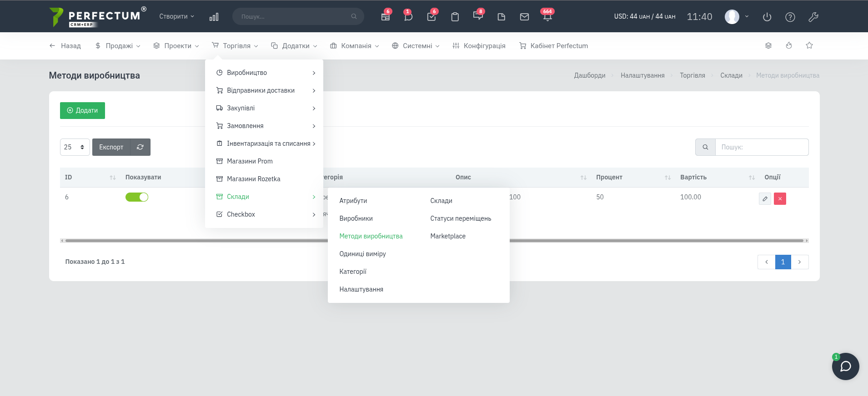Toggle the Показувати switch for row 6
868x396 pixels.
point(137,197)
